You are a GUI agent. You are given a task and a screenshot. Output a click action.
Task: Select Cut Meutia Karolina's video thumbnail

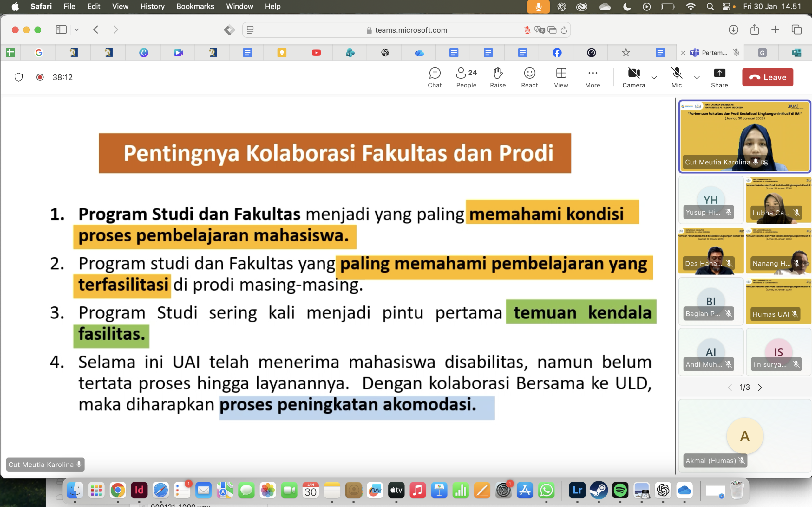click(x=744, y=137)
